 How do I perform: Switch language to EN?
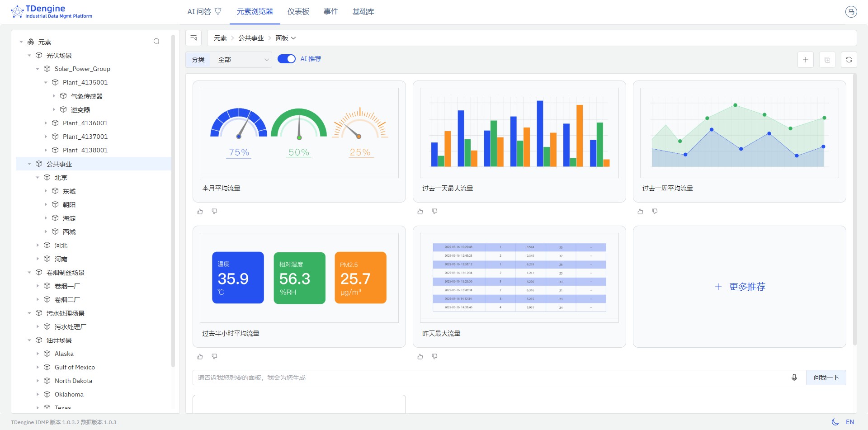[x=850, y=422]
